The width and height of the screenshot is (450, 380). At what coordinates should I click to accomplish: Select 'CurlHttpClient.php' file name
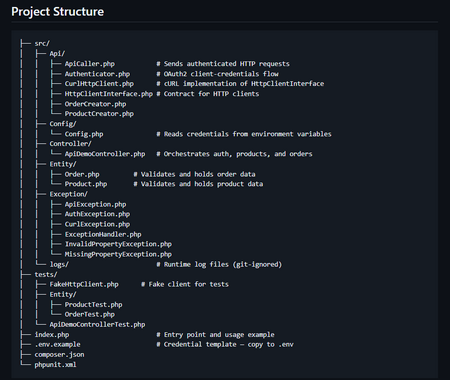tap(99, 84)
